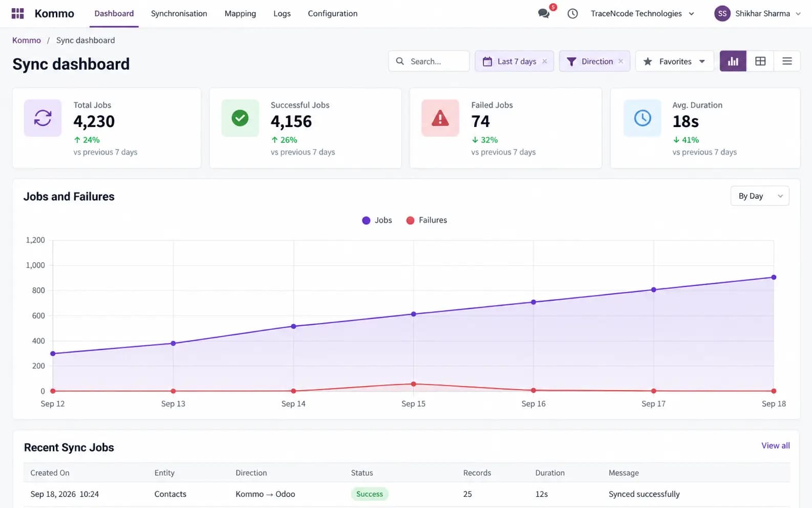Open the Configuration menu
The image size is (812, 508).
(333, 13)
